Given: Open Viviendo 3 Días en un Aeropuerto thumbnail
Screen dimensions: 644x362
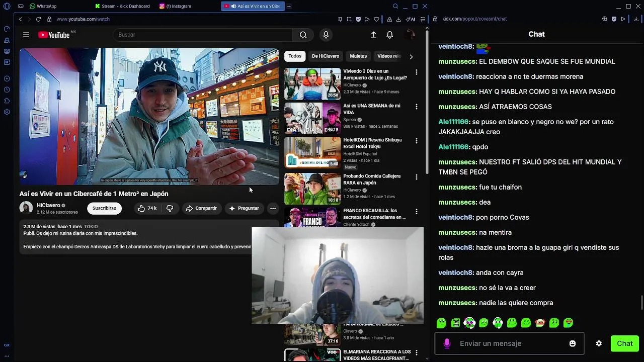Looking at the screenshot, I should 312,84.
